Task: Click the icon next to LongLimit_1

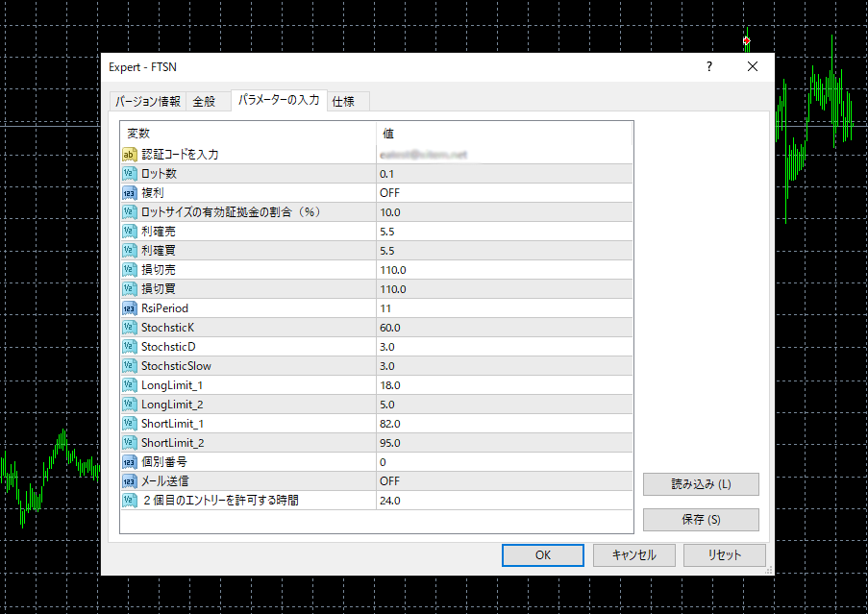Action: click(130, 385)
